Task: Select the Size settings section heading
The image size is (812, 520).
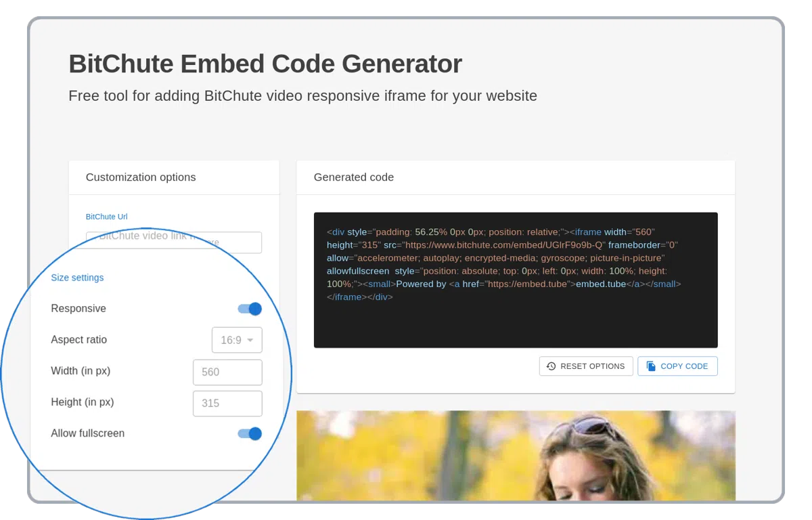Action: click(77, 278)
